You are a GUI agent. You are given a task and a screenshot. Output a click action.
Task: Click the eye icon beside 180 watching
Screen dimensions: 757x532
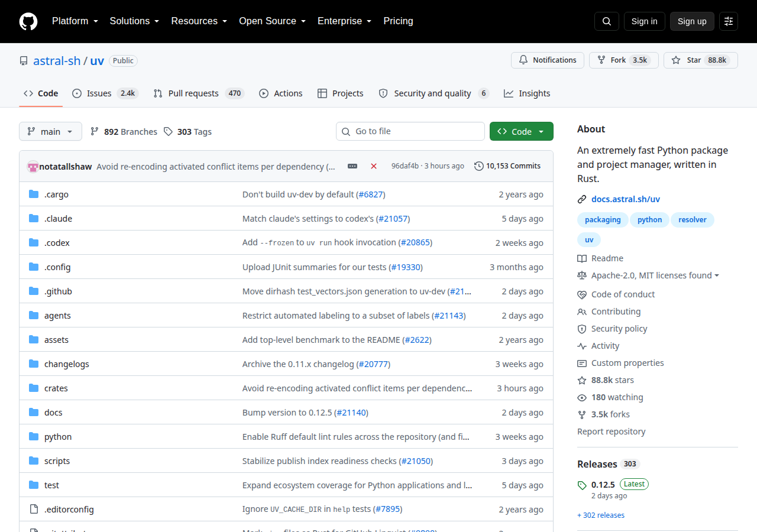tap(582, 398)
